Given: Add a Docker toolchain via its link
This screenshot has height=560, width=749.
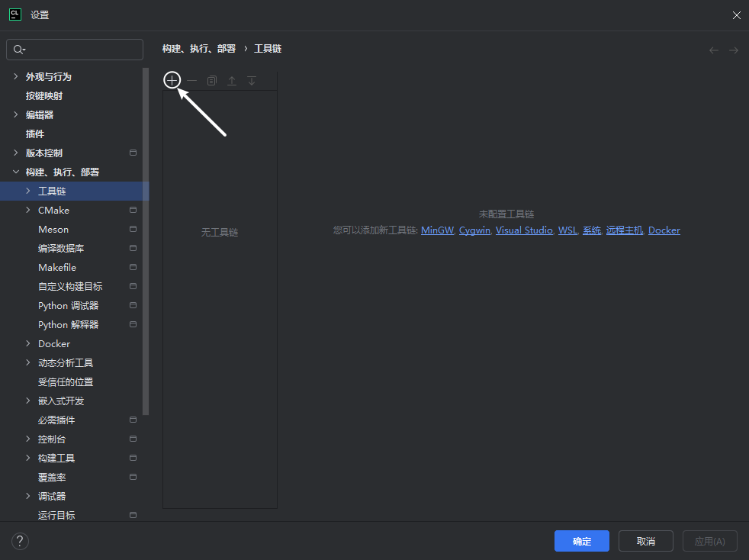Looking at the screenshot, I should [x=664, y=230].
